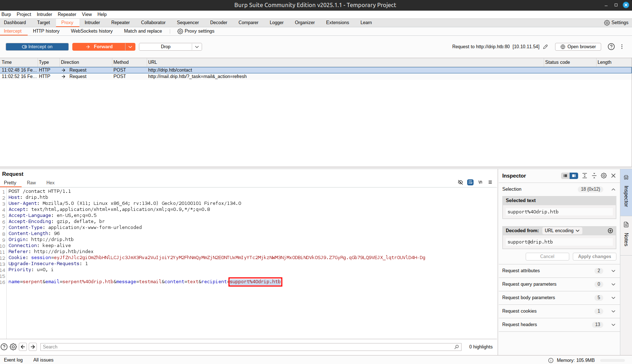This screenshot has width=632, height=364.
Task: Toggle hide message editor eye icon
Action: (460, 182)
